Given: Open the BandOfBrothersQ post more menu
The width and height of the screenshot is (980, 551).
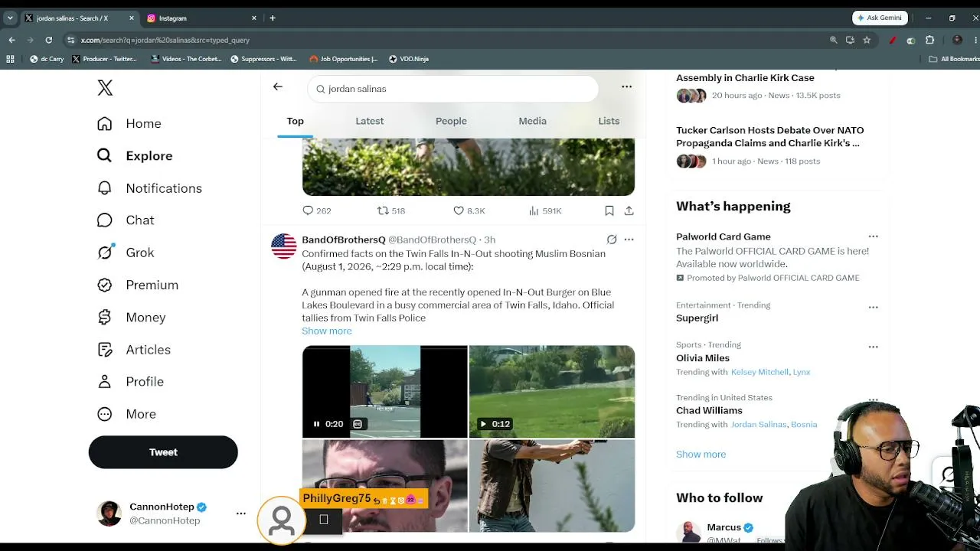Looking at the screenshot, I should tap(629, 240).
